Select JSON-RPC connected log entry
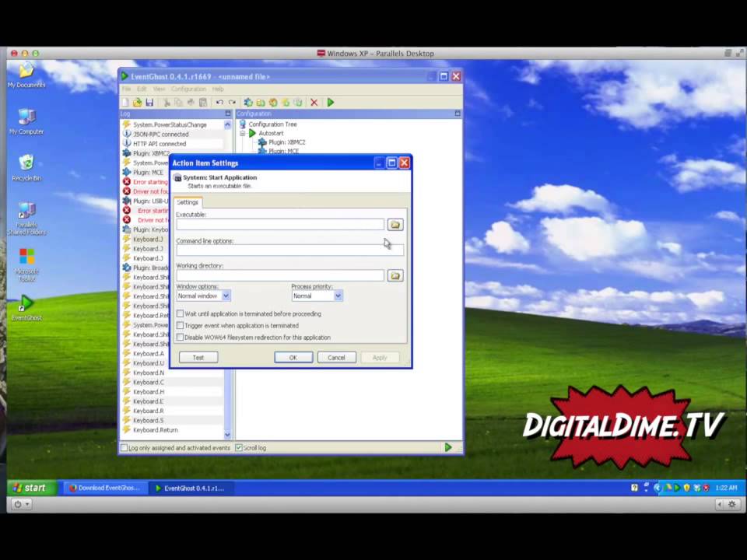The width and height of the screenshot is (747, 560). click(160, 135)
